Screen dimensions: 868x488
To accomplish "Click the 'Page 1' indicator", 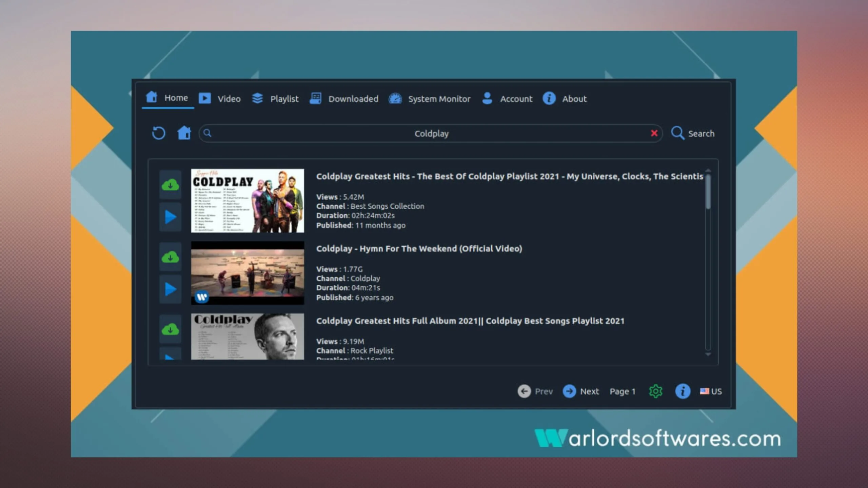I will [x=623, y=391].
